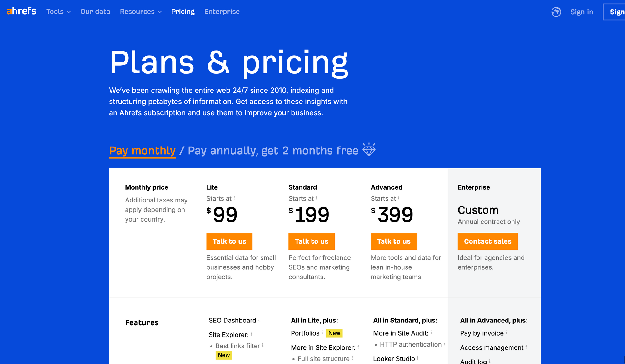Open the globe language selector
Screen dimensions: 625x364
click(x=556, y=12)
